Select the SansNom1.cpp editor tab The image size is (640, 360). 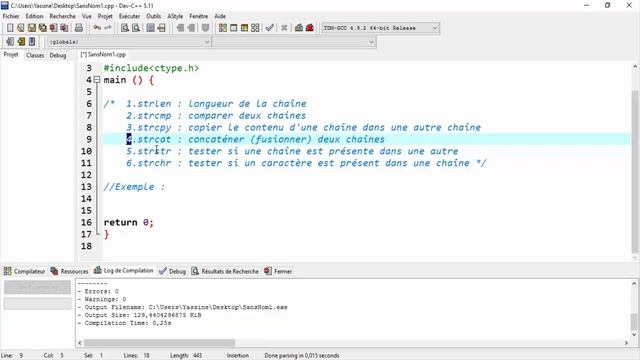103,54
